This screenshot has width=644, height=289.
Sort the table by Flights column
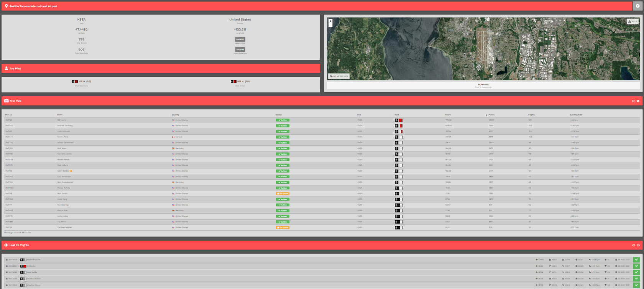pos(531,115)
